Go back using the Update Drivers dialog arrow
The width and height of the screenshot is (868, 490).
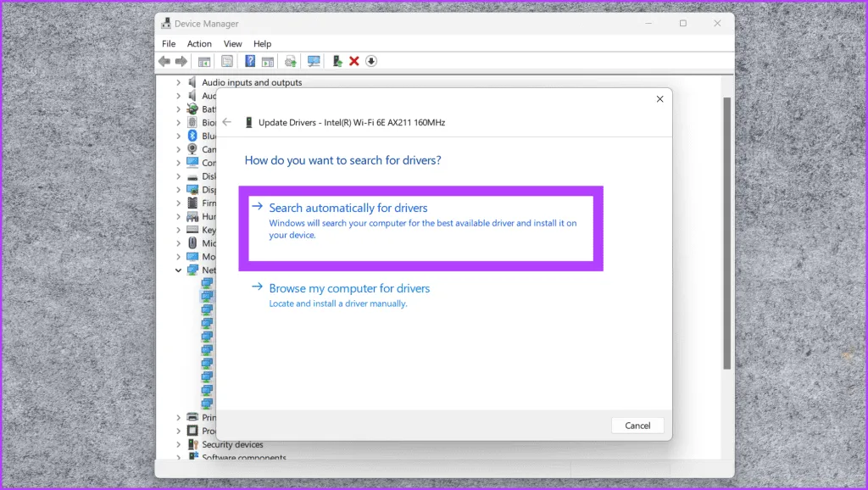[x=226, y=122]
